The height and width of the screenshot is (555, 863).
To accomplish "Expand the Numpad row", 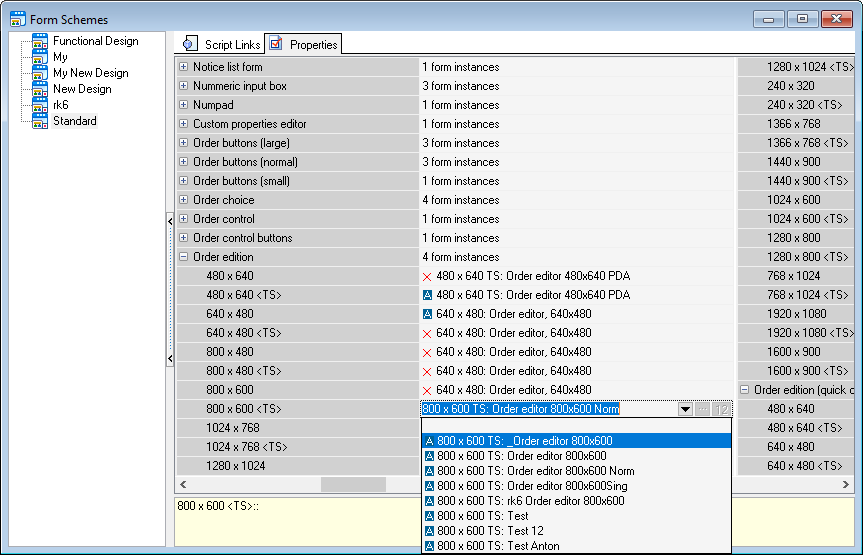I will point(184,105).
